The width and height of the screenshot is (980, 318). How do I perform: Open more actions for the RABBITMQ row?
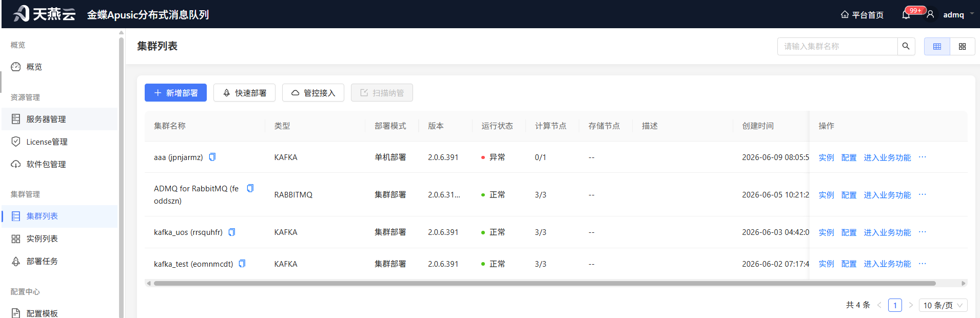[x=923, y=194]
